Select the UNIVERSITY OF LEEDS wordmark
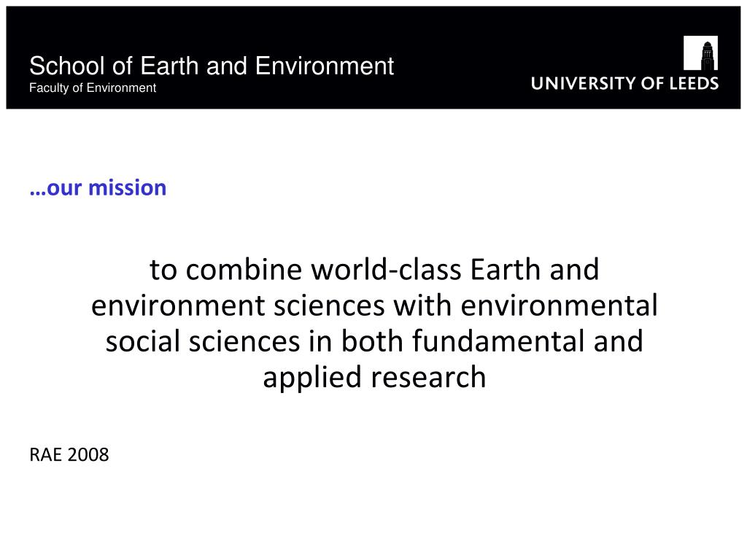Viewport: 747px width, 560px height. click(x=624, y=83)
